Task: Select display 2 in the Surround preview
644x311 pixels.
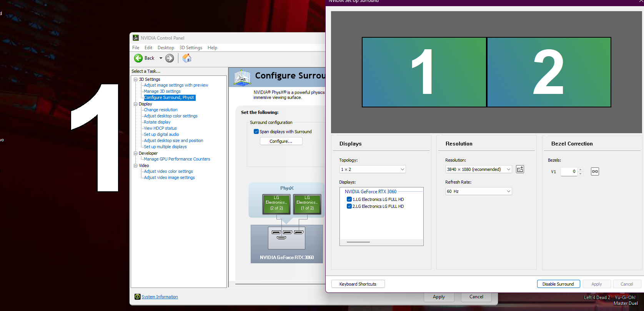Action: 549,72
